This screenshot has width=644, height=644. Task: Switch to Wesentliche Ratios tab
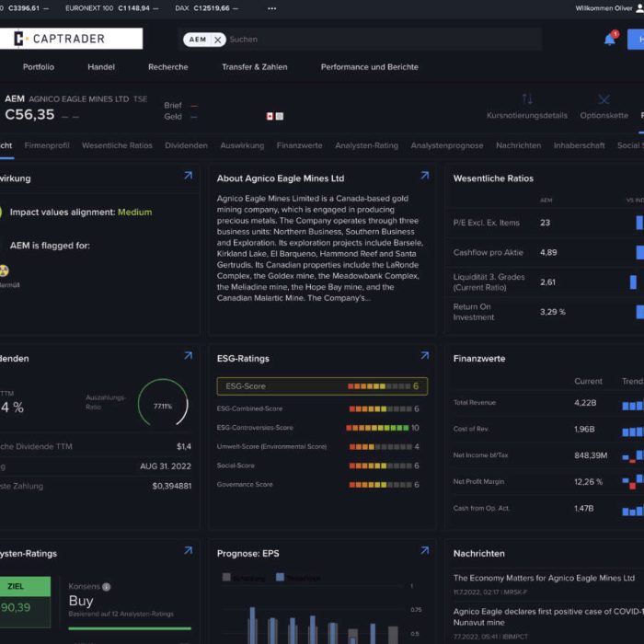pyautogui.click(x=117, y=145)
